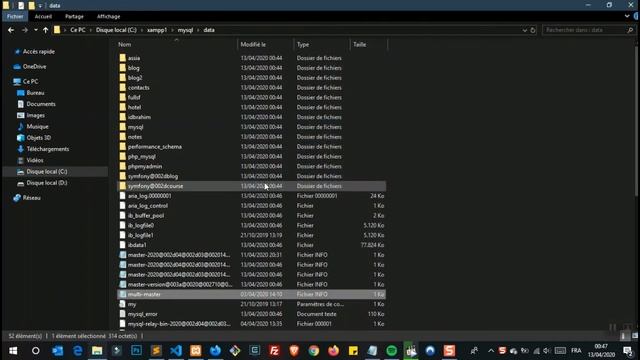Open Objets 3D in the sidebar
640x360 pixels.
(x=38, y=138)
